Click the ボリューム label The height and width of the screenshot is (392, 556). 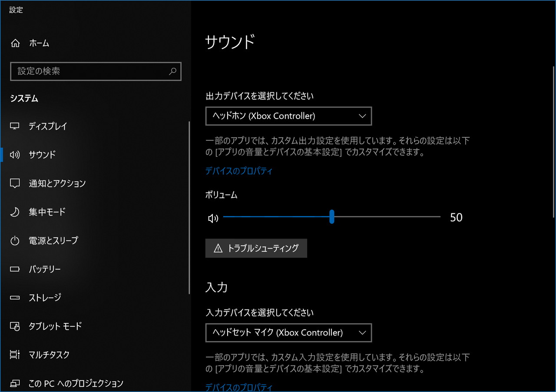(x=222, y=195)
